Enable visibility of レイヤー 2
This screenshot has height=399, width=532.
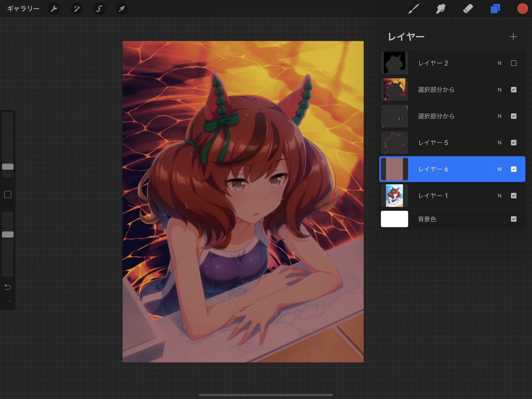coord(513,63)
